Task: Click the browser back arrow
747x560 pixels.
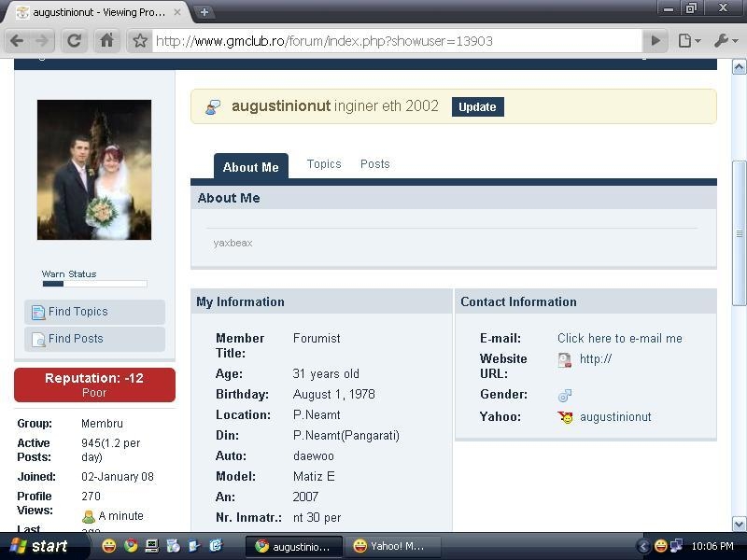Action: (17, 41)
